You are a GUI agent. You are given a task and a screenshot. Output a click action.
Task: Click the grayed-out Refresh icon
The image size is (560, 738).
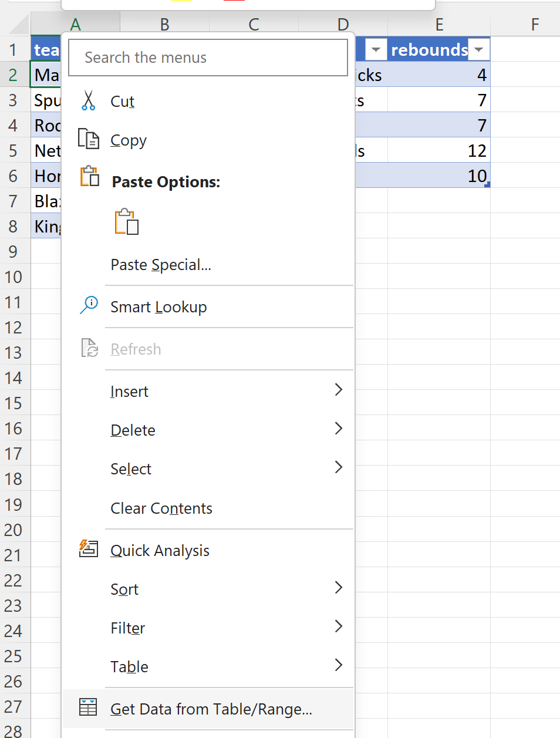click(x=89, y=348)
